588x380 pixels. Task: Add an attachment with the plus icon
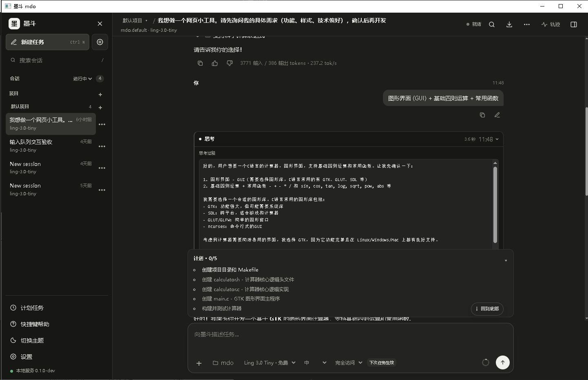point(199,363)
